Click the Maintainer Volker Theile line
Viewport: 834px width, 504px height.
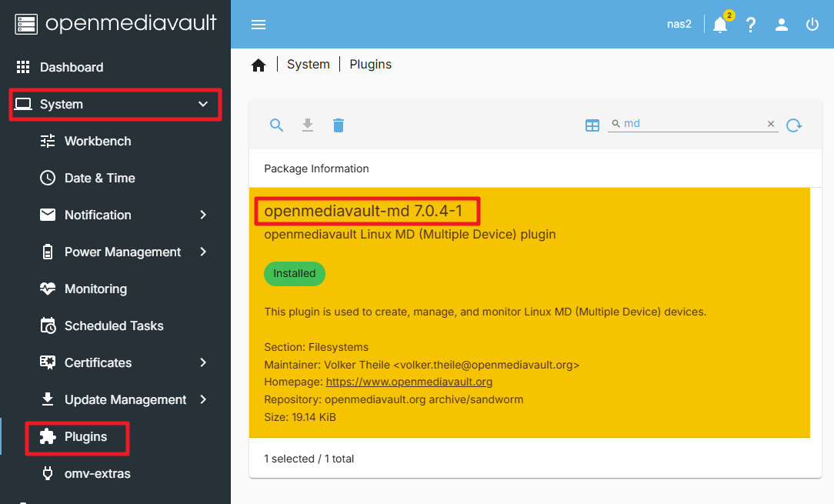coord(422,365)
